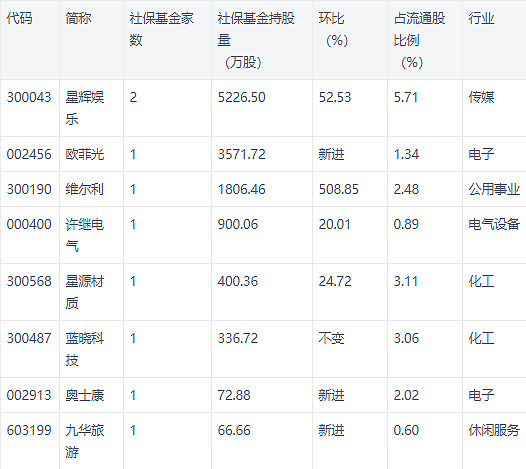Select stock code 603199
Viewport: 526px width, 469px height.
[x=29, y=430]
